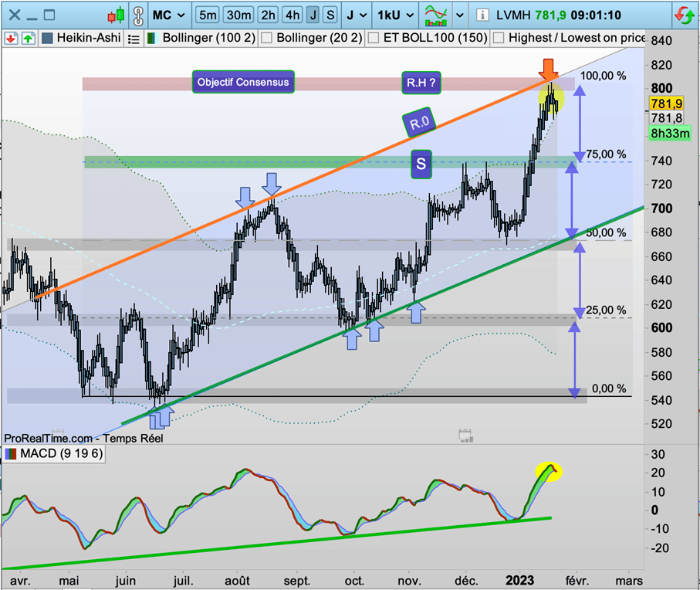This screenshot has width=700, height=590.
Task: Click the red down arrow icon
Action: [x=11, y=39]
